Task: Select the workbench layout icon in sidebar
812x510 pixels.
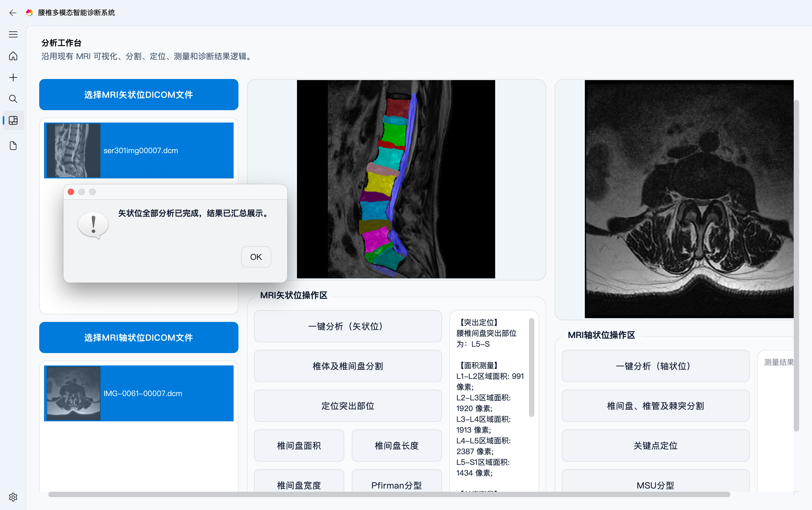Action: (x=13, y=120)
